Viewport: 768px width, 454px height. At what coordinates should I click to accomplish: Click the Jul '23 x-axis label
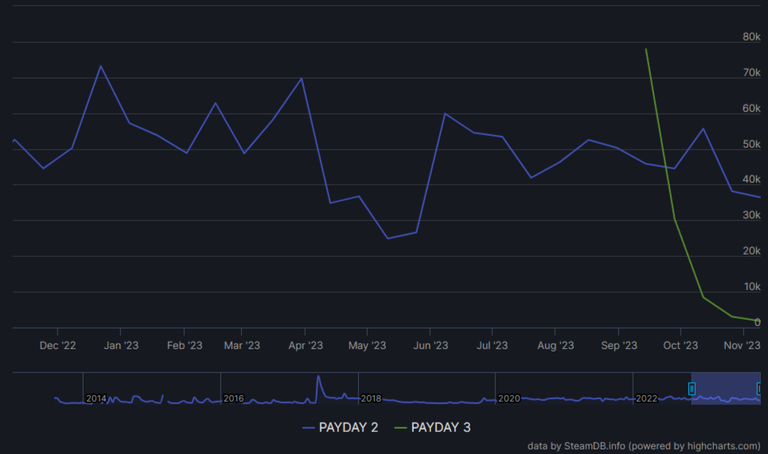(x=492, y=345)
